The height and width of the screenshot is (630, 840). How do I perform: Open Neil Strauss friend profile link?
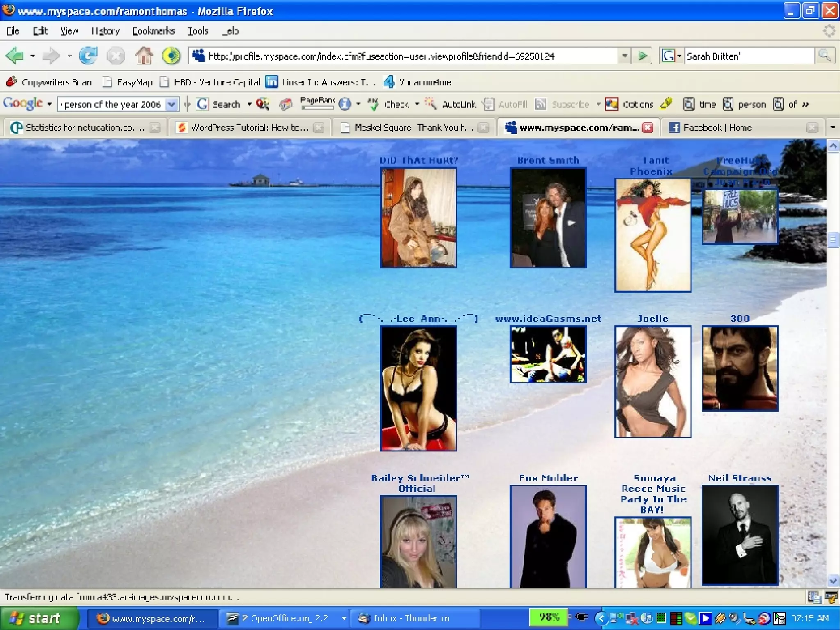tap(740, 478)
